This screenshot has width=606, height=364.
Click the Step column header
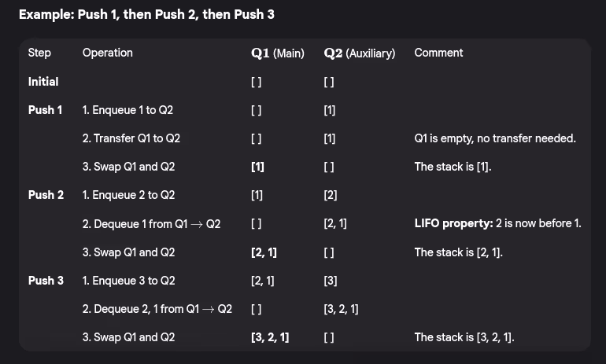pyautogui.click(x=39, y=53)
